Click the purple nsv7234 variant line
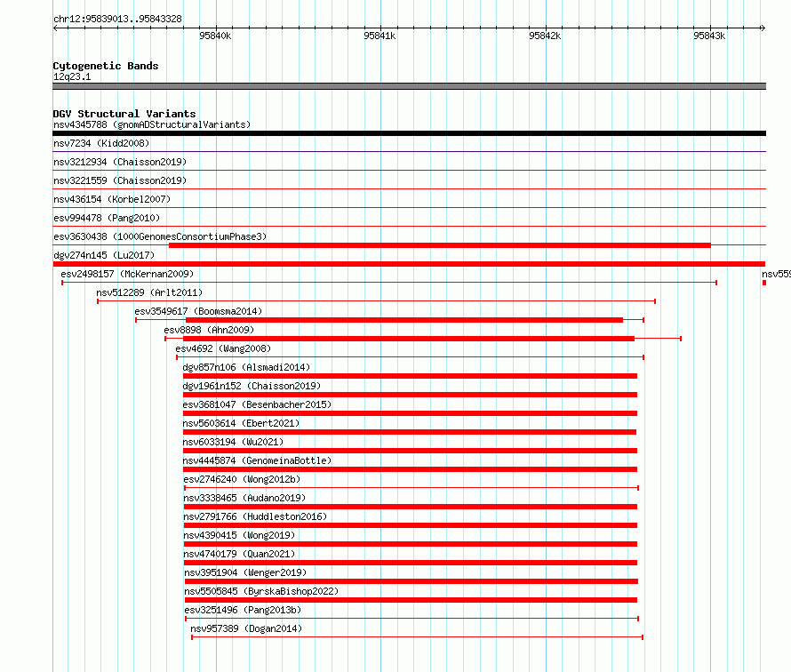The width and height of the screenshot is (791, 672). click(x=409, y=151)
